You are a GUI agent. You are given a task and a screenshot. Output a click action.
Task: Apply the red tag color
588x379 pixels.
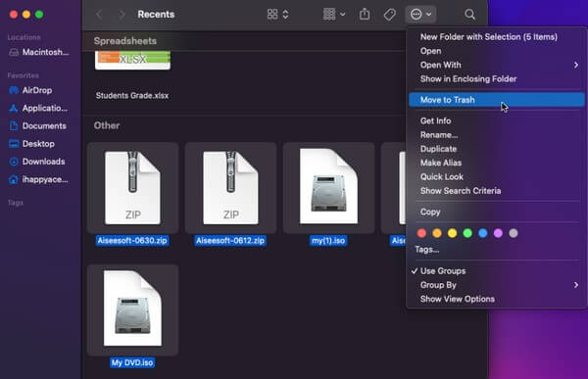pyautogui.click(x=421, y=233)
